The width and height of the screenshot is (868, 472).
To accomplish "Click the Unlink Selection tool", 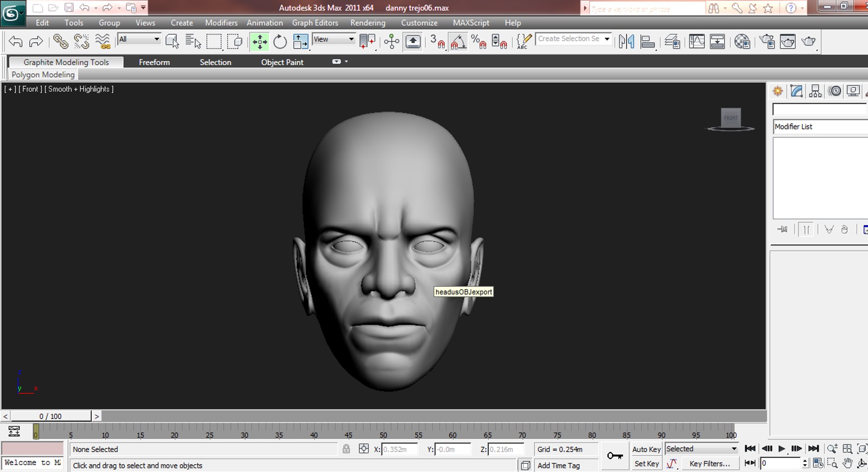I will (81, 42).
